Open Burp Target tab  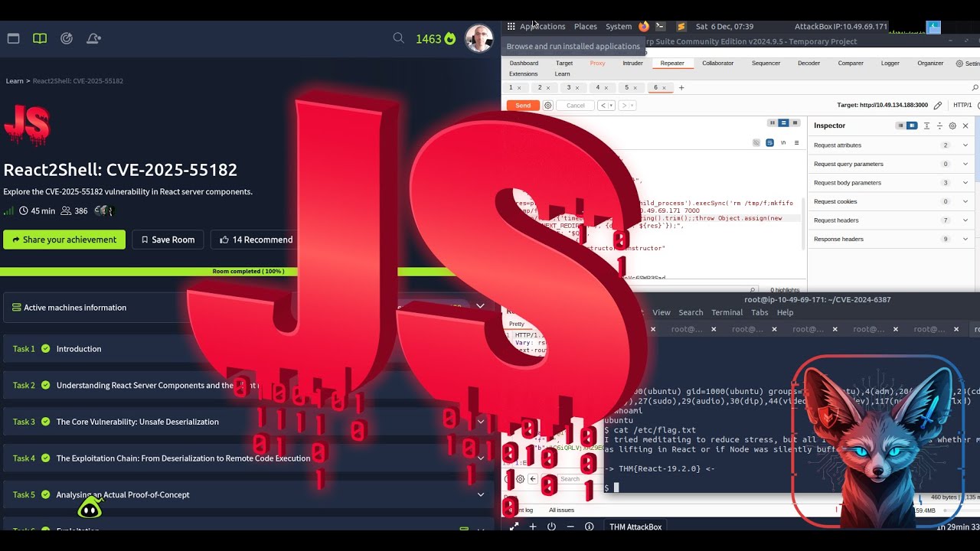564,64
